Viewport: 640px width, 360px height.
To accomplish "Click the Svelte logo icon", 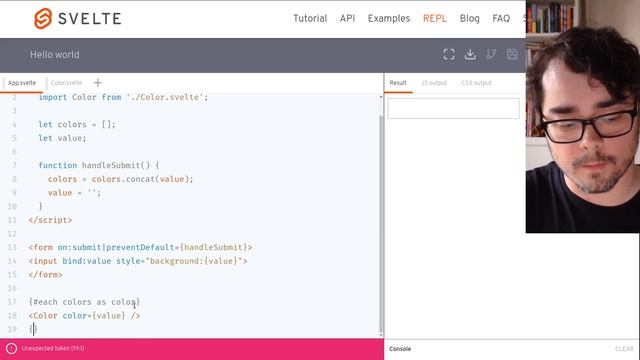I will pyautogui.click(x=43, y=18).
